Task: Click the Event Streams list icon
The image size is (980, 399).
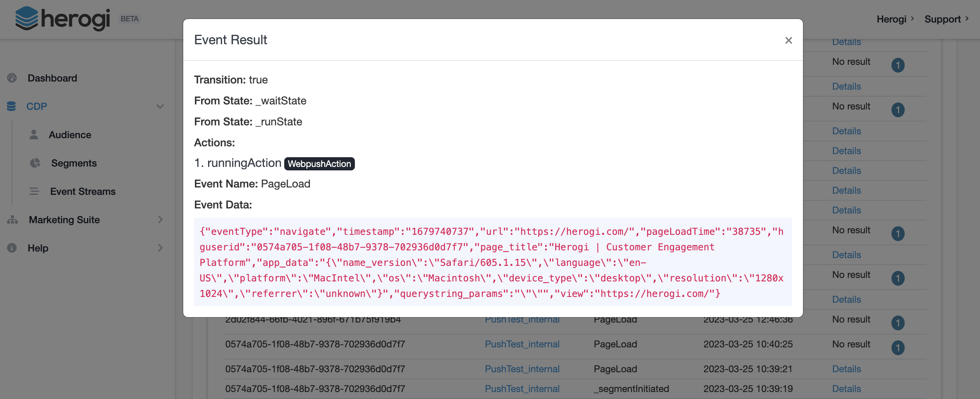Action: tap(34, 191)
